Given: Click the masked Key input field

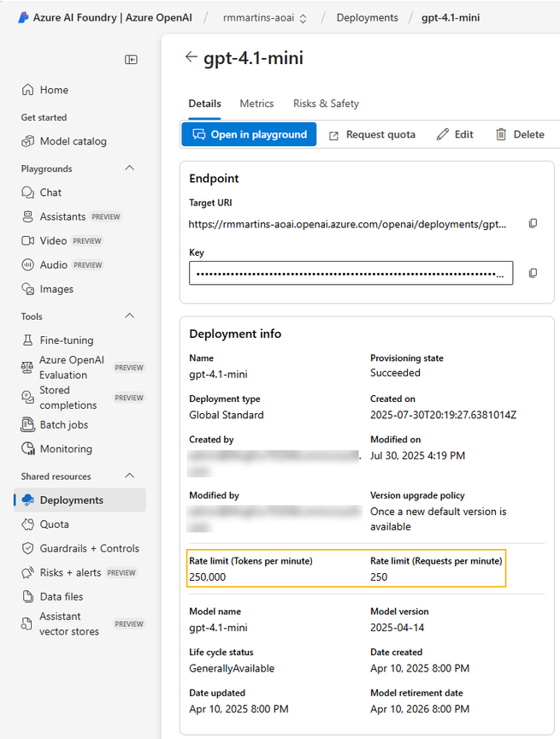Looking at the screenshot, I should point(351,274).
